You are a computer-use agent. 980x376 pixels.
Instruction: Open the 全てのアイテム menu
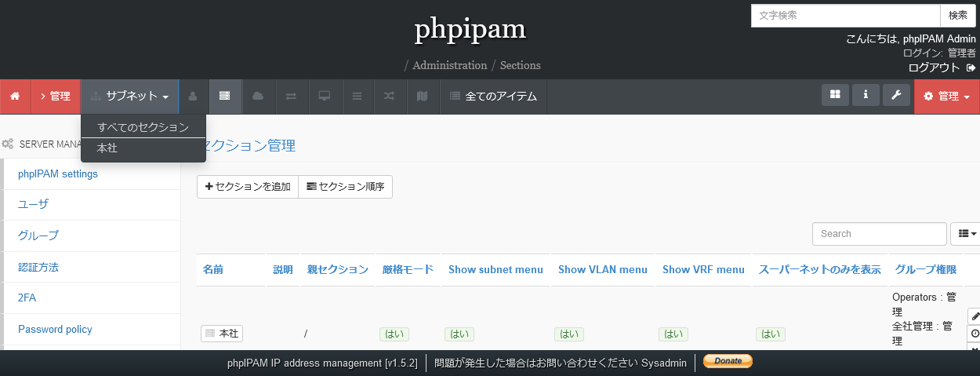coord(493,96)
